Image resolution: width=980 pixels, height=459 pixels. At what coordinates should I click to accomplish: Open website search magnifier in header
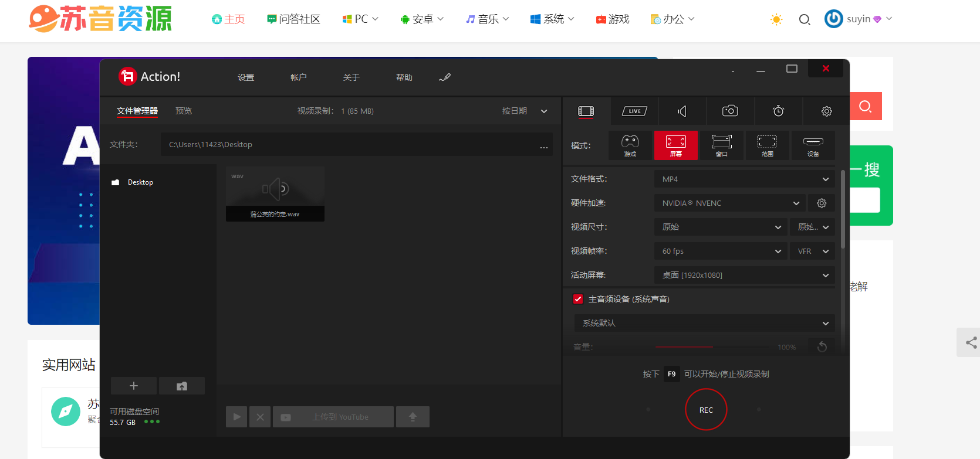pos(805,19)
